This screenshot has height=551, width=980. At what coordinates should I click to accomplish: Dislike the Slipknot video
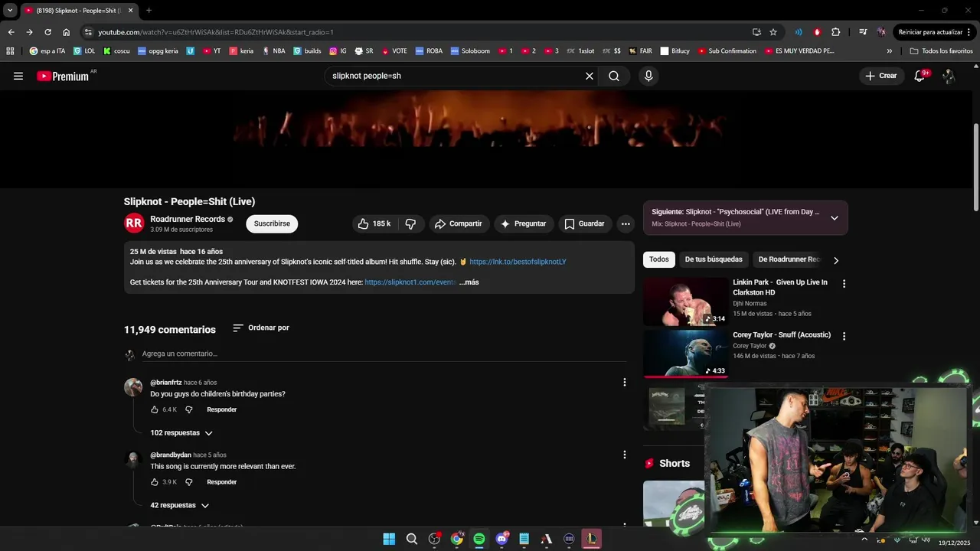[410, 223]
